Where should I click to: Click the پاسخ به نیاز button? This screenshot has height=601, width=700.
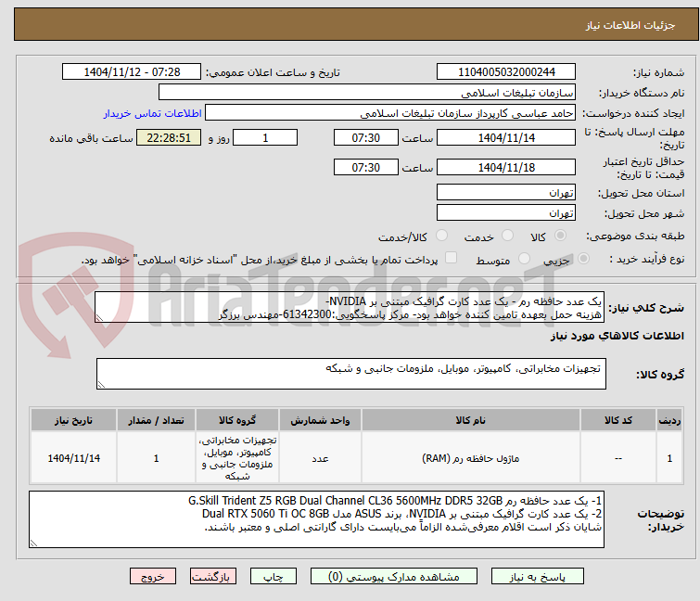537,577
